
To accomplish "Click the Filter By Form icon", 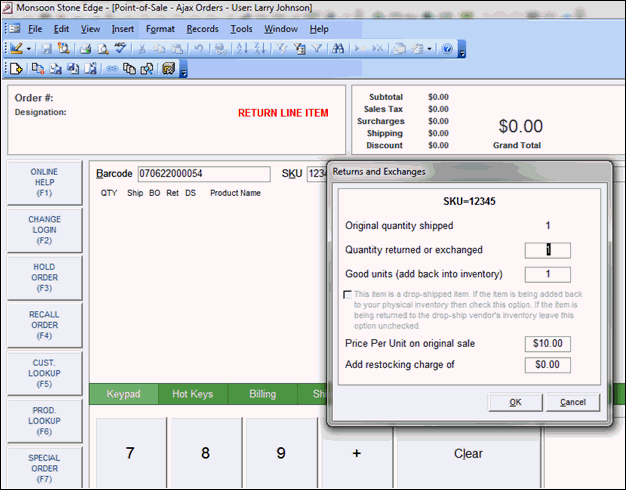I will pyautogui.click(x=299, y=49).
